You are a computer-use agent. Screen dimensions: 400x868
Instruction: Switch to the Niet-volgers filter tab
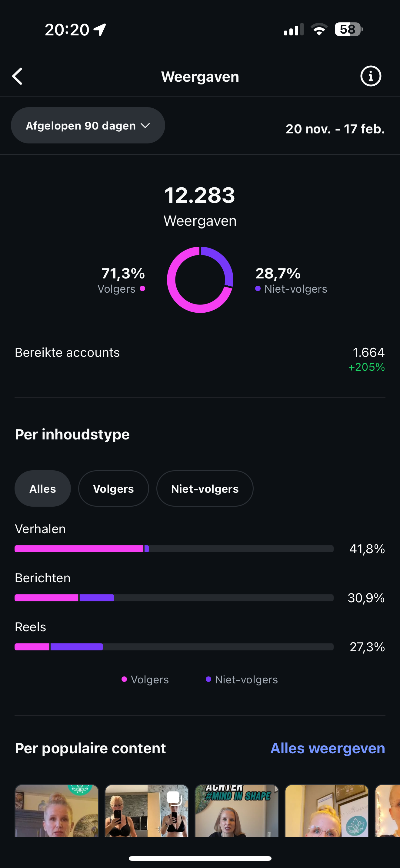point(205,488)
